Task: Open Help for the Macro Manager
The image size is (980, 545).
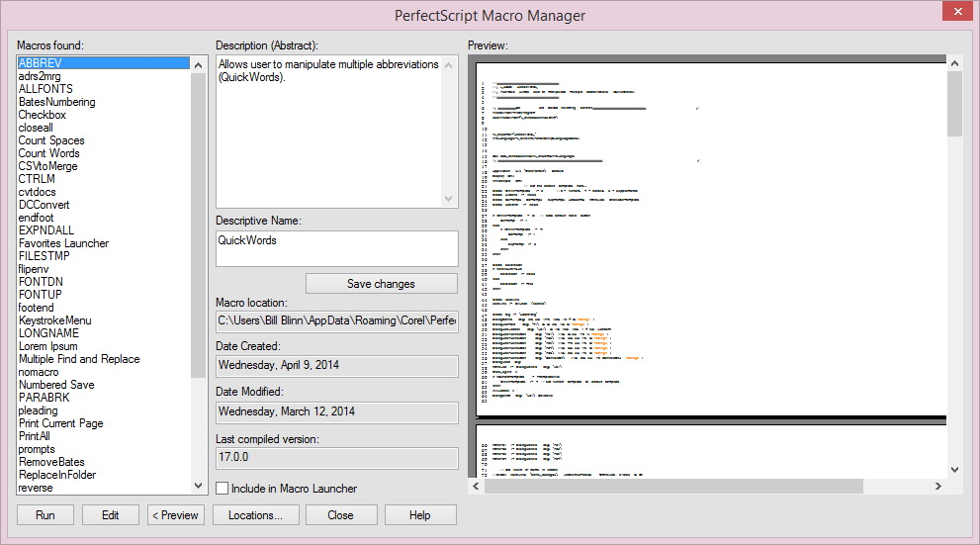Action: pos(420,515)
